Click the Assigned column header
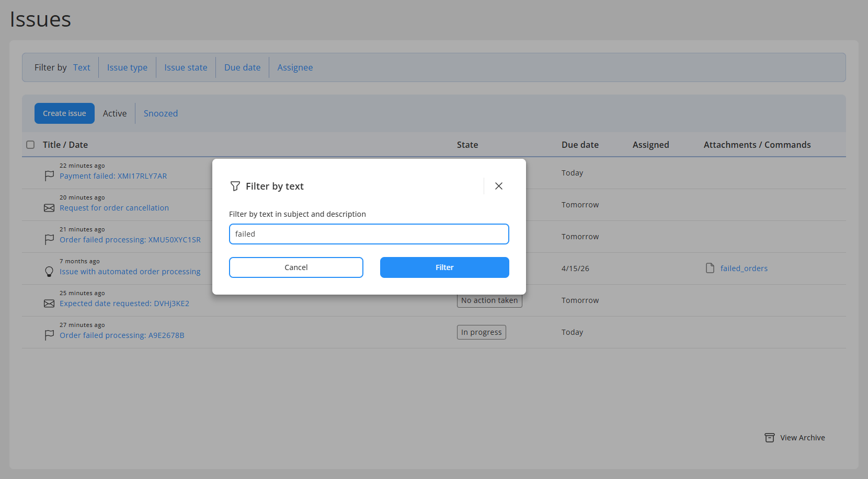The width and height of the screenshot is (868, 479). tap(651, 145)
